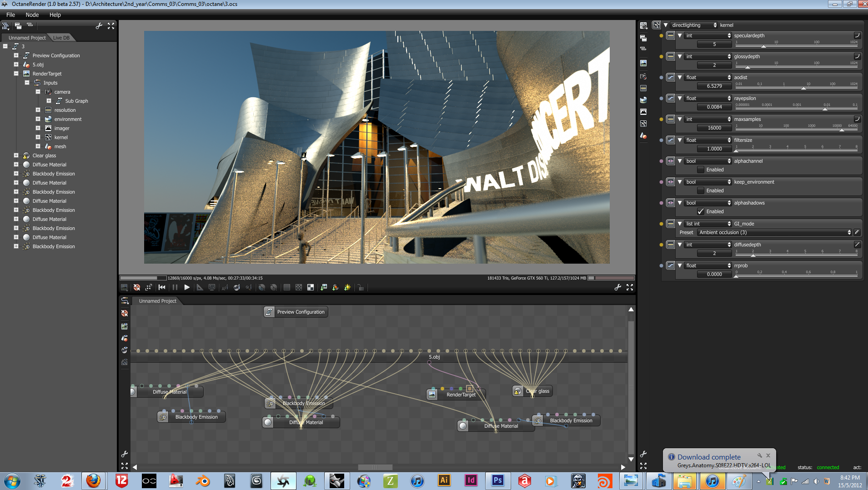868x490 pixels.
Task: Select the Unnamed Project outliner tab
Action: [27, 38]
